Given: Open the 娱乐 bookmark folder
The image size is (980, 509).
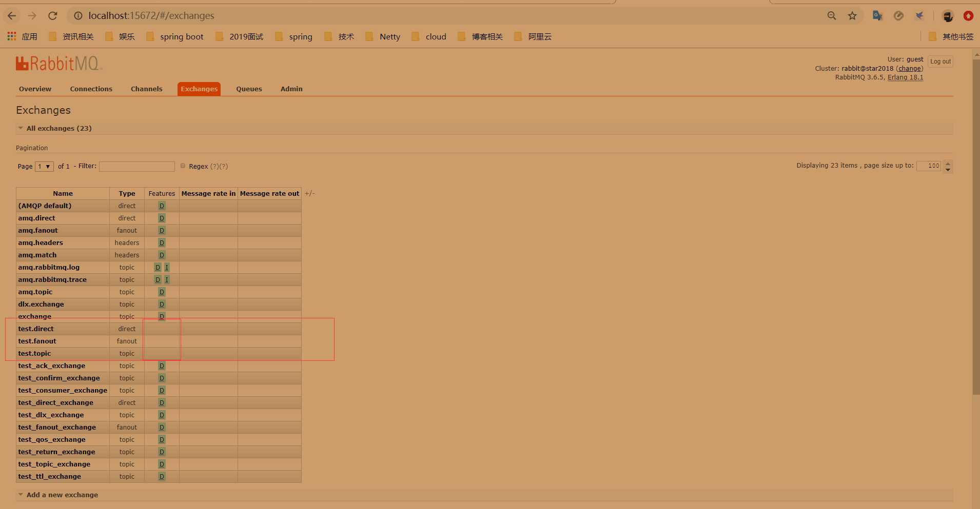Looking at the screenshot, I should tap(120, 36).
